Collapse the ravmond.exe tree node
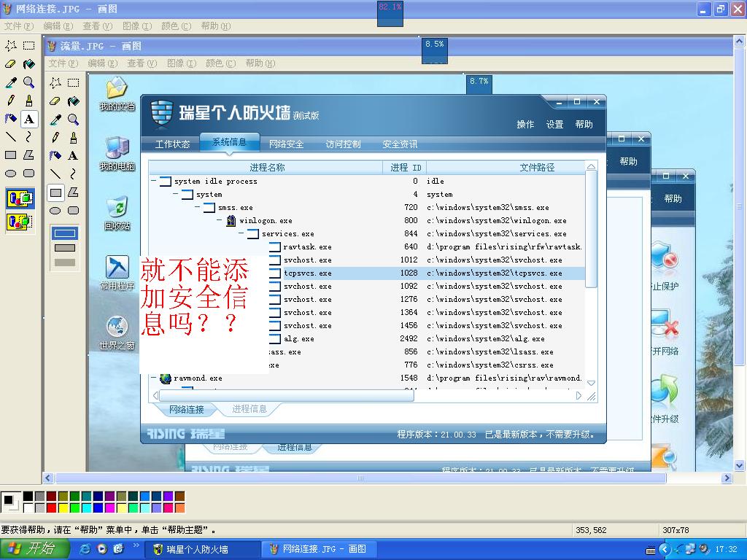Screen dimensions: 747x560 point(153,378)
